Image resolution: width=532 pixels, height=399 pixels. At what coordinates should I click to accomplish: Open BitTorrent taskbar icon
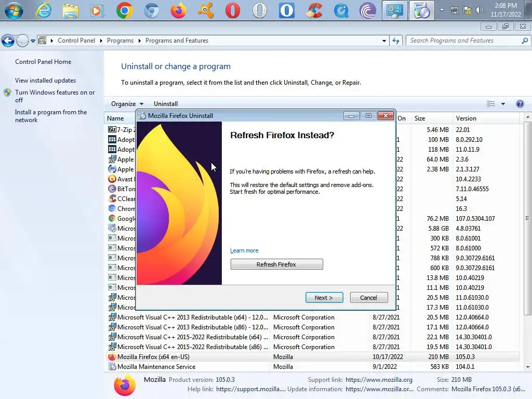(x=368, y=10)
